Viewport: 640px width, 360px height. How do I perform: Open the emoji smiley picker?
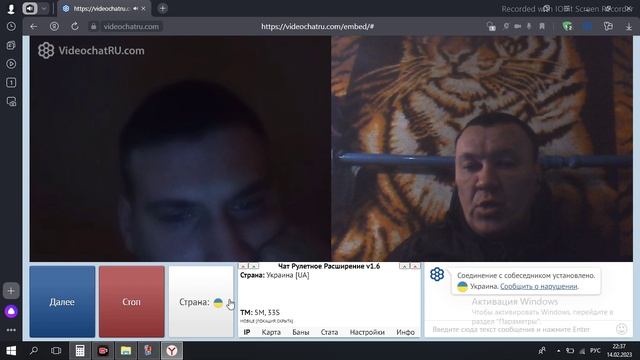[621, 329]
